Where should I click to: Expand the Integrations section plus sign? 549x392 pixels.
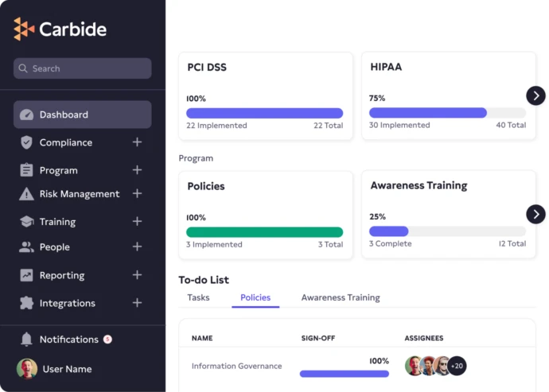click(137, 303)
